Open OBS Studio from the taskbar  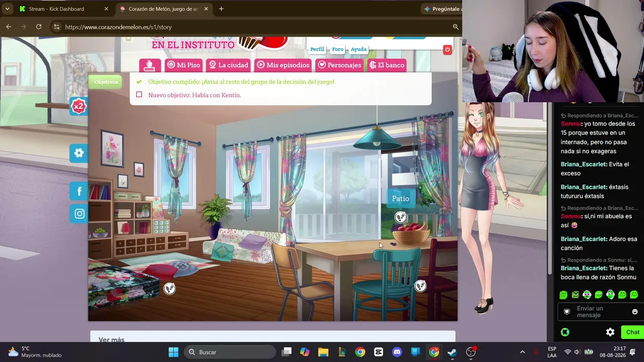coord(471,352)
